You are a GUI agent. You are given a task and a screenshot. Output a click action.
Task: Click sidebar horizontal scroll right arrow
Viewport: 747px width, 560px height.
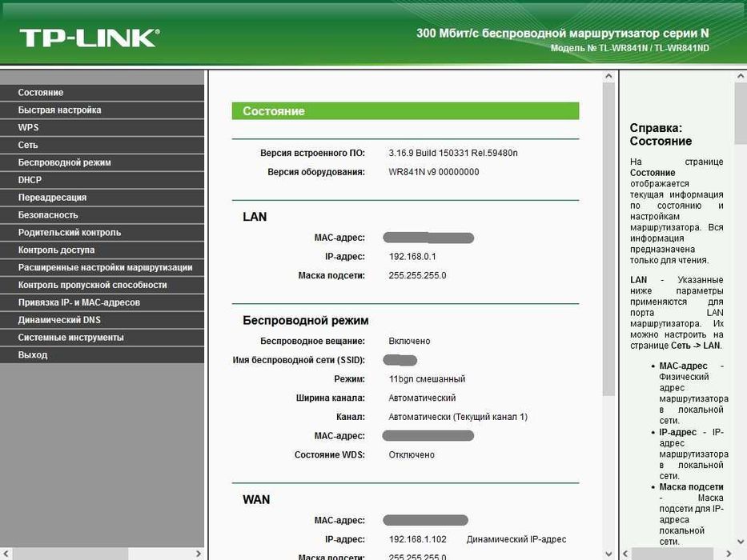click(199, 554)
